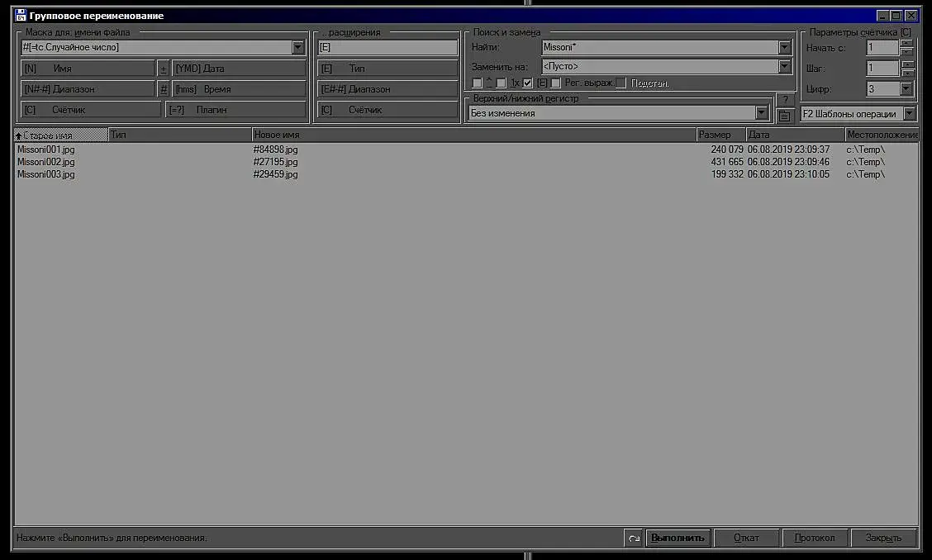Viewport: 932px width, 560px height.
Task: Minimize the Групповое переименование window
Action: coord(882,16)
